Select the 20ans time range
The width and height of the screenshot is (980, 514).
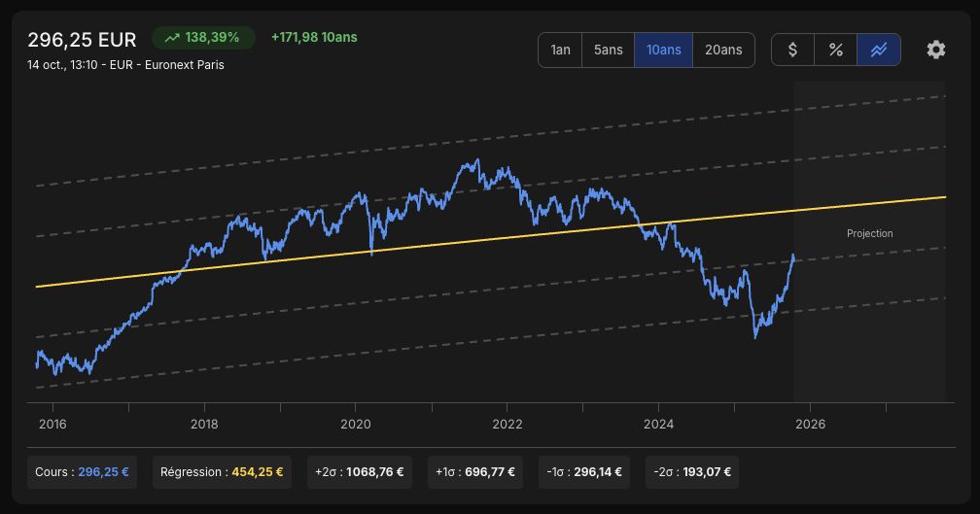723,50
